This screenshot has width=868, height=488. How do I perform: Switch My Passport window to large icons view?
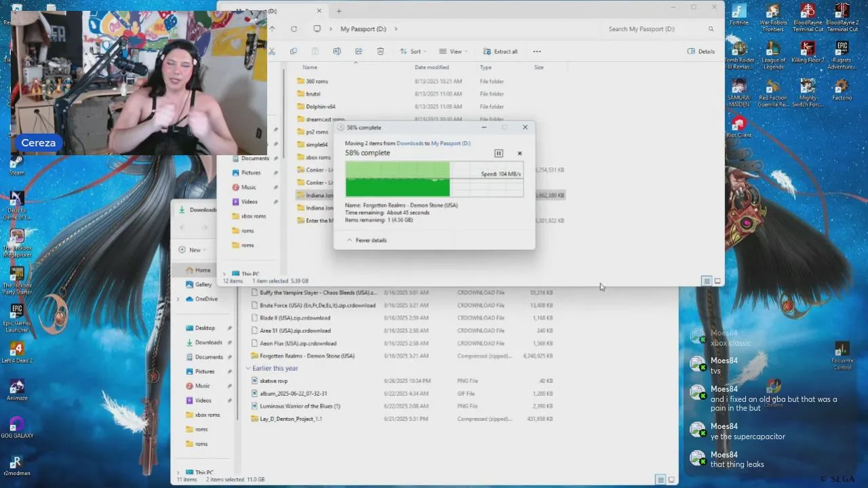[717, 281]
